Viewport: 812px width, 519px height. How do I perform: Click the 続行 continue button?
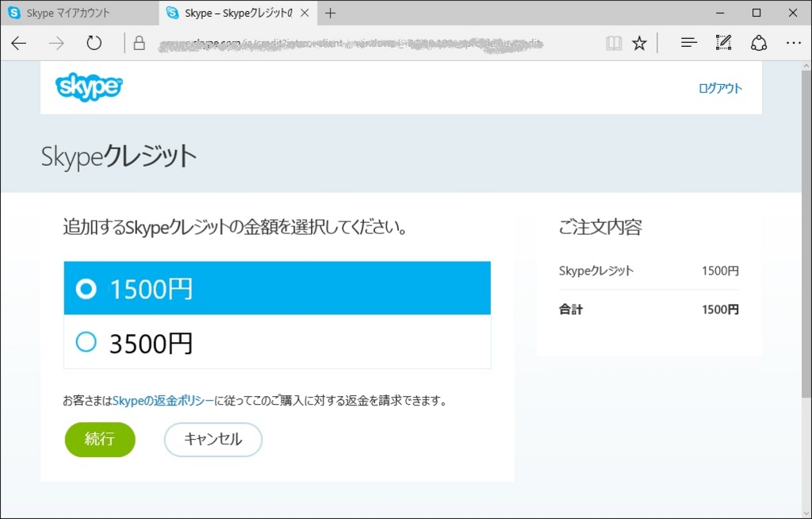click(x=100, y=439)
